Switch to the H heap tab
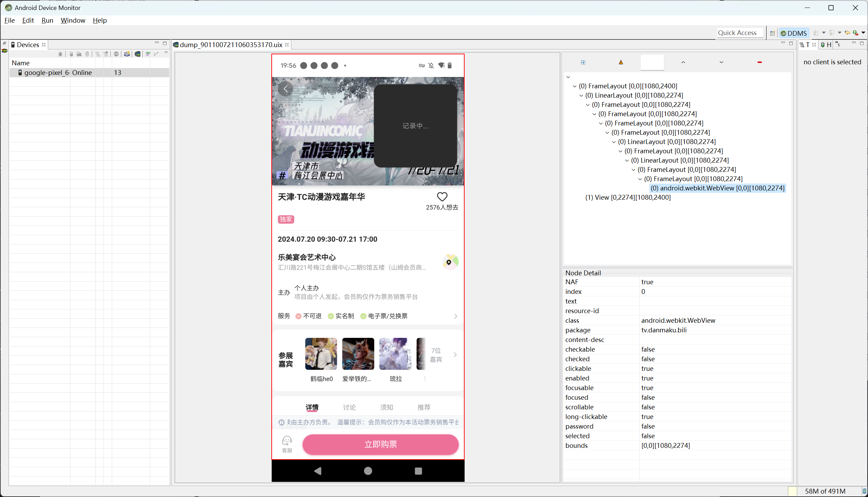The image size is (868, 497). (x=826, y=45)
